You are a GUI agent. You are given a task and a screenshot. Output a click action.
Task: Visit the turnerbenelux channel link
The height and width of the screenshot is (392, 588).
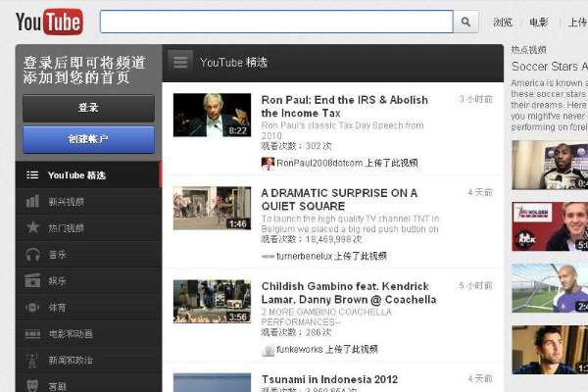[x=305, y=256]
